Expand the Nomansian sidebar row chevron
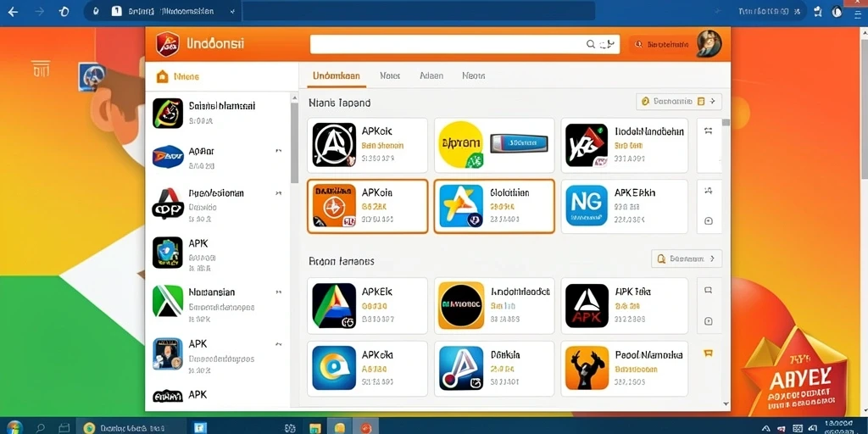Screen dimensions: 868x434 pos(278,292)
